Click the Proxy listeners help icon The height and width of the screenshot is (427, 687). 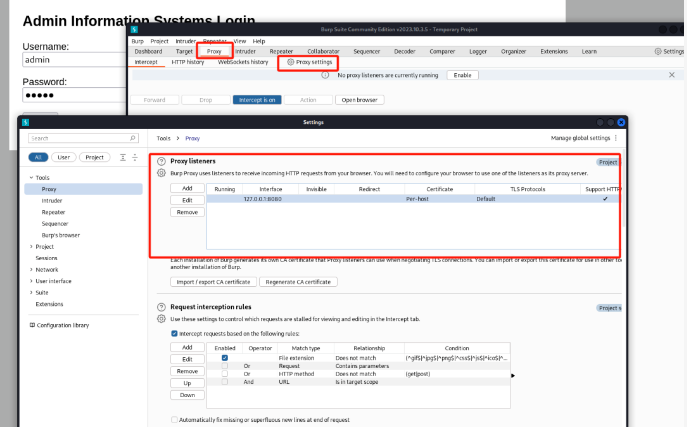[161, 161]
